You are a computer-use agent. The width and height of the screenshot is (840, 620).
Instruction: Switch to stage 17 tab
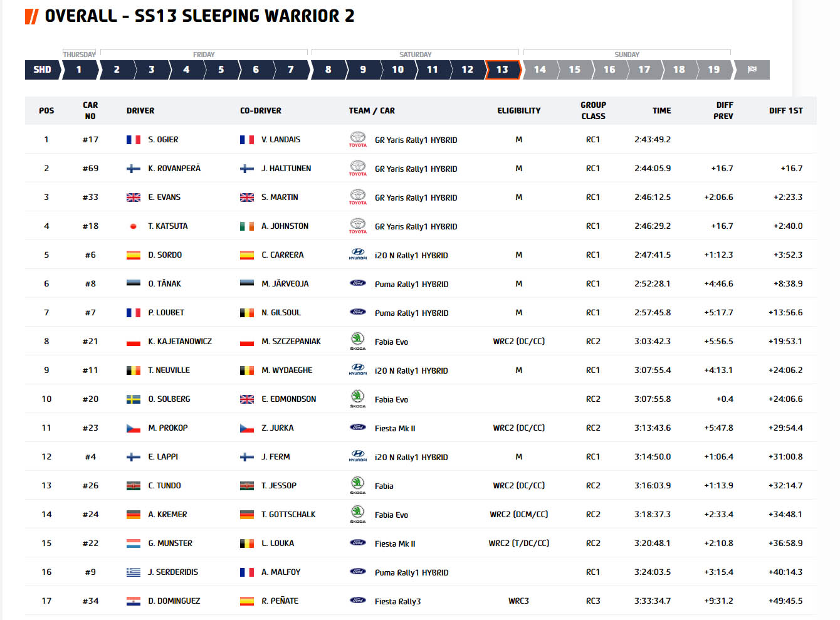pyautogui.click(x=644, y=70)
